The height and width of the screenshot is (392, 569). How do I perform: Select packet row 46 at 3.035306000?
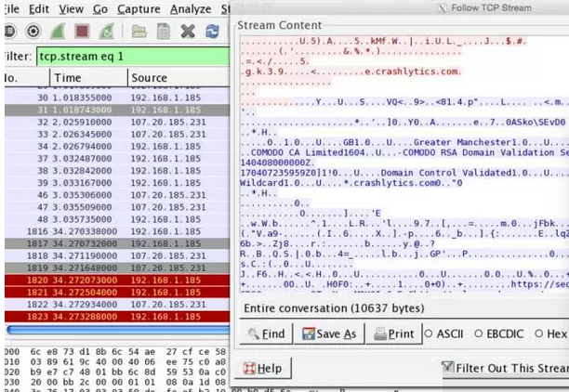click(117, 195)
